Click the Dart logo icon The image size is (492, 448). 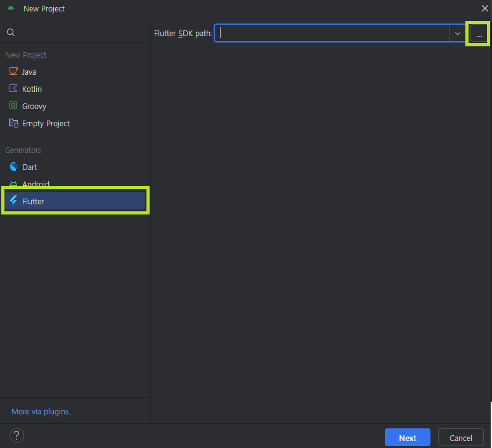pyautogui.click(x=13, y=166)
